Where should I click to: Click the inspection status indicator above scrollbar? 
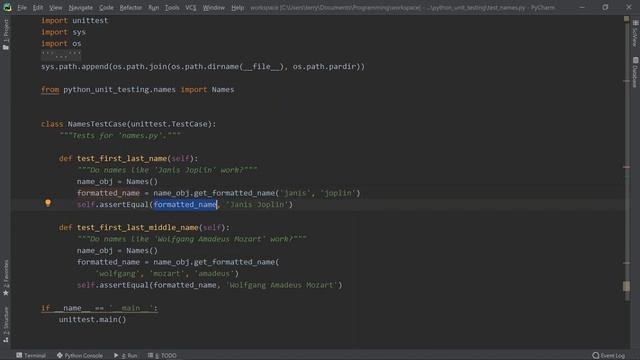pyautogui.click(x=626, y=19)
